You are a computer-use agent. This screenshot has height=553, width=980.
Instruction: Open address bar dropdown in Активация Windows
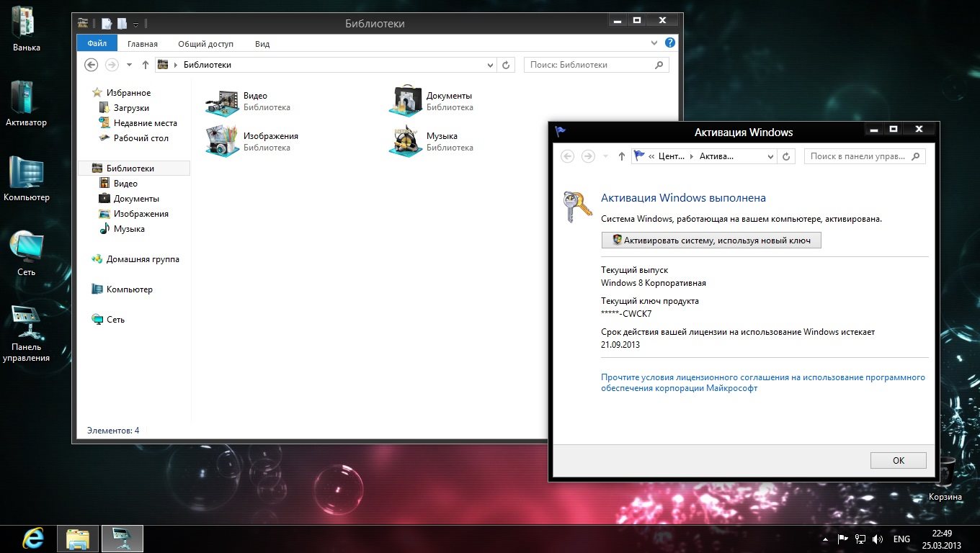click(x=771, y=156)
